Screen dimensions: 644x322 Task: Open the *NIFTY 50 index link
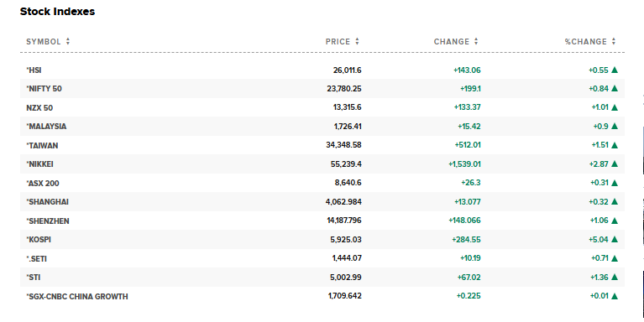(x=44, y=89)
